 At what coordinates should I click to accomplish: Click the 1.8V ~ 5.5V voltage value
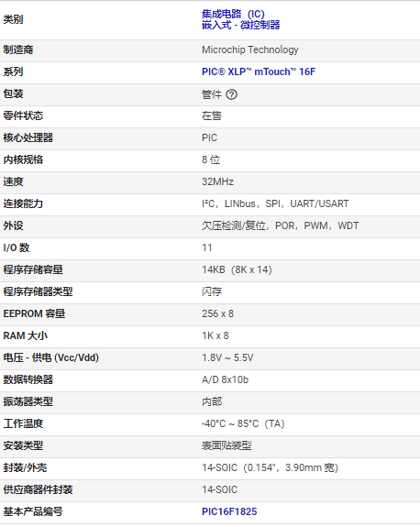pyautogui.click(x=227, y=357)
